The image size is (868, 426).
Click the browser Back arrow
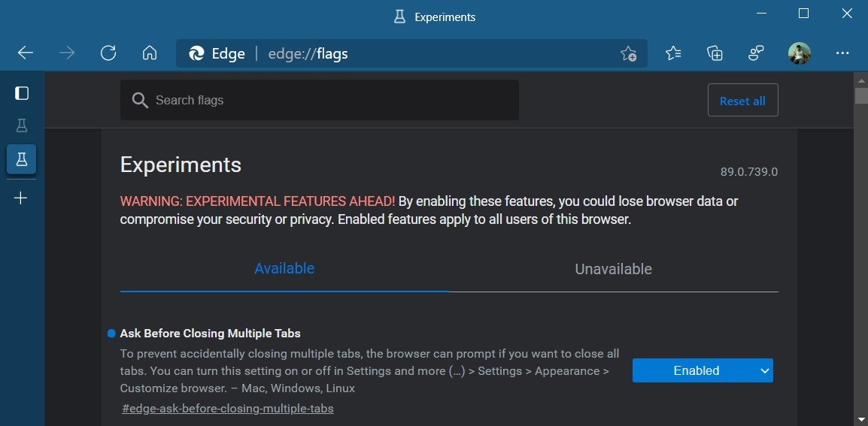tap(26, 53)
